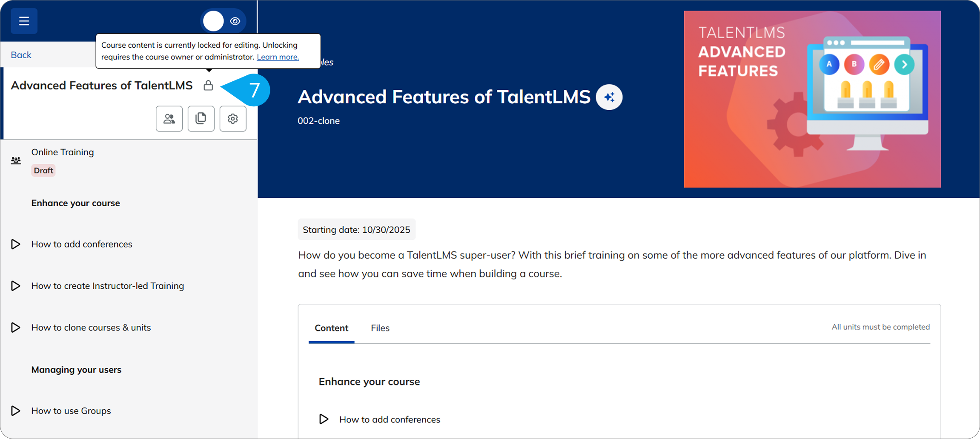Open How to add conferences in sidebar
The width and height of the screenshot is (980, 439).
click(x=82, y=244)
